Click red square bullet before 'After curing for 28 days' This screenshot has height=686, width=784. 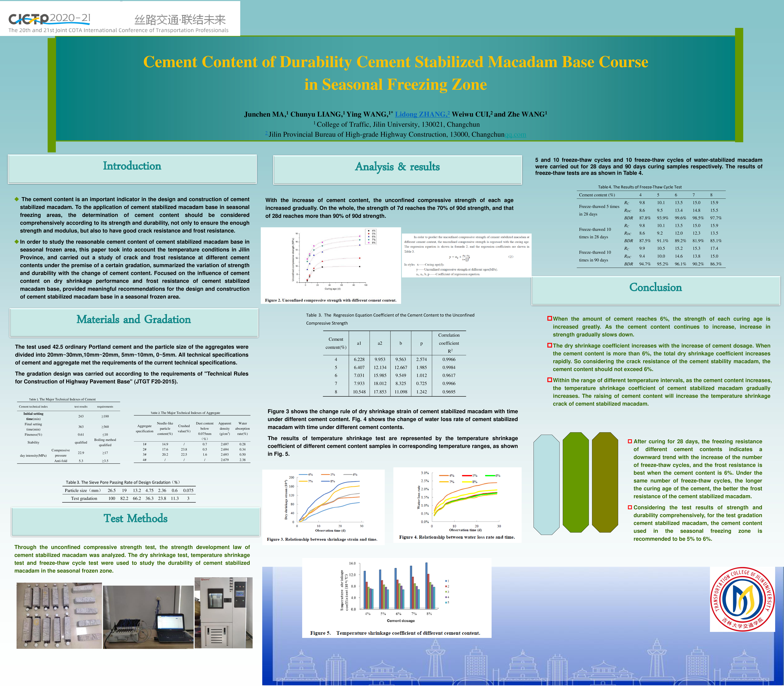[x=630, y=441]
